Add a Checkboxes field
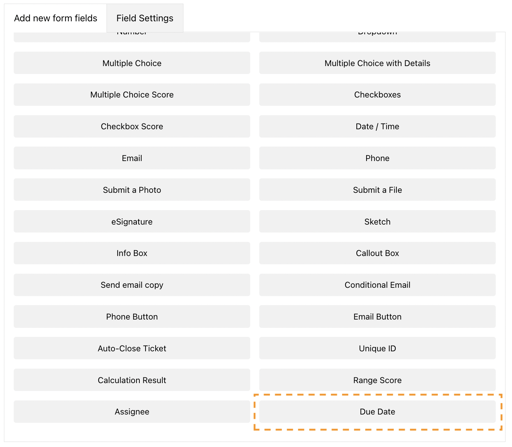The image size is (512, 447). point(377,95)
